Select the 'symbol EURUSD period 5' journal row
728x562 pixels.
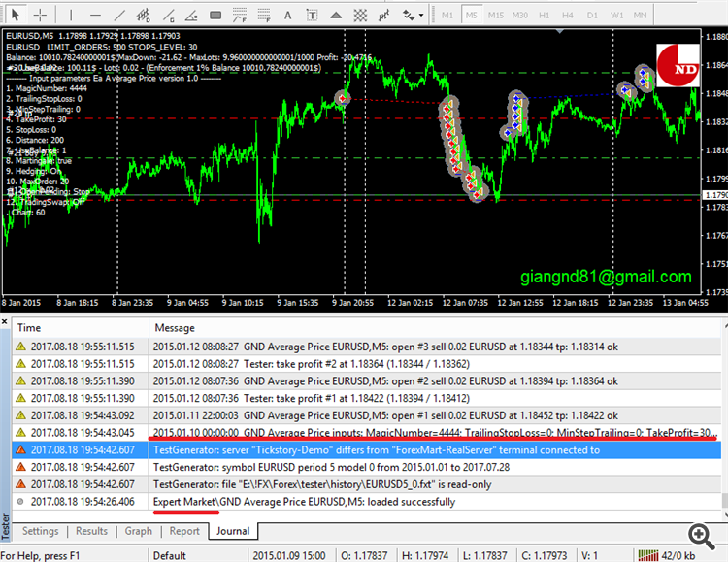point(367,467)
